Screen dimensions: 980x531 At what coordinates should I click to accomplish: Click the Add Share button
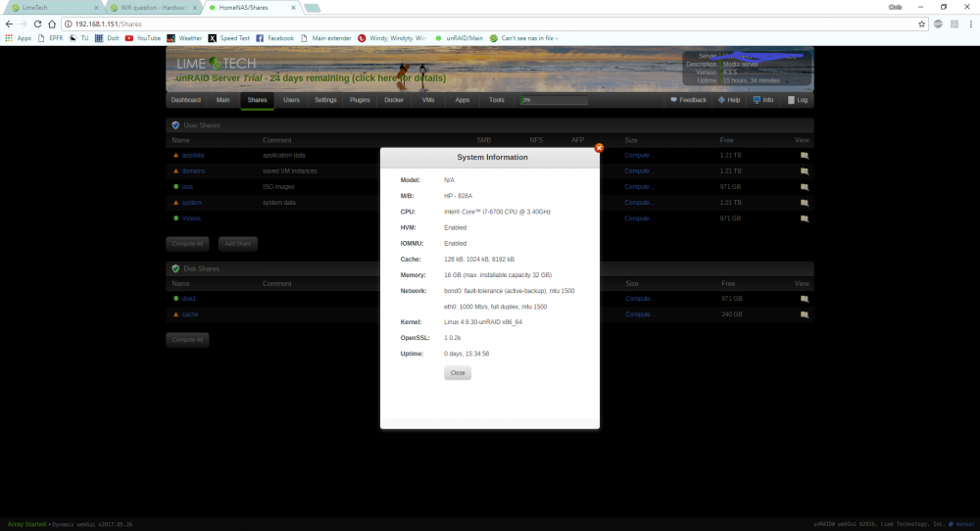pos(237,244)
